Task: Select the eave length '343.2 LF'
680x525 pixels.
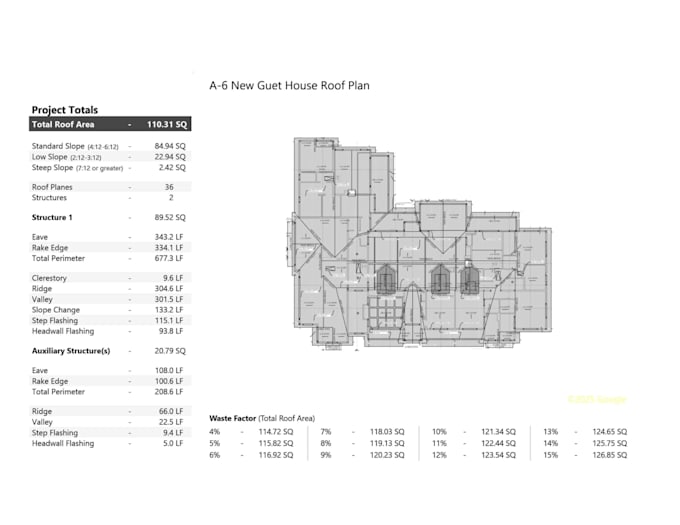Action: (169, 237)
